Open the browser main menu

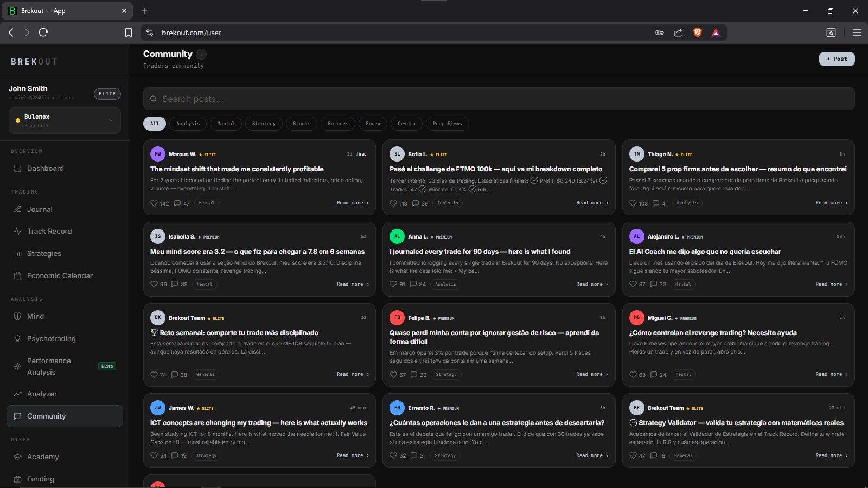point(857,33)
